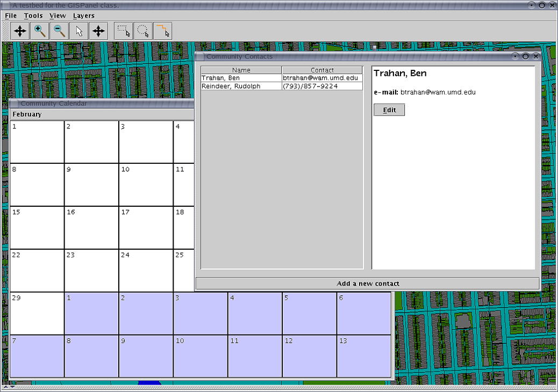
Task: Grab the toolbar's dotted drag handle
Action: [5, 31]
